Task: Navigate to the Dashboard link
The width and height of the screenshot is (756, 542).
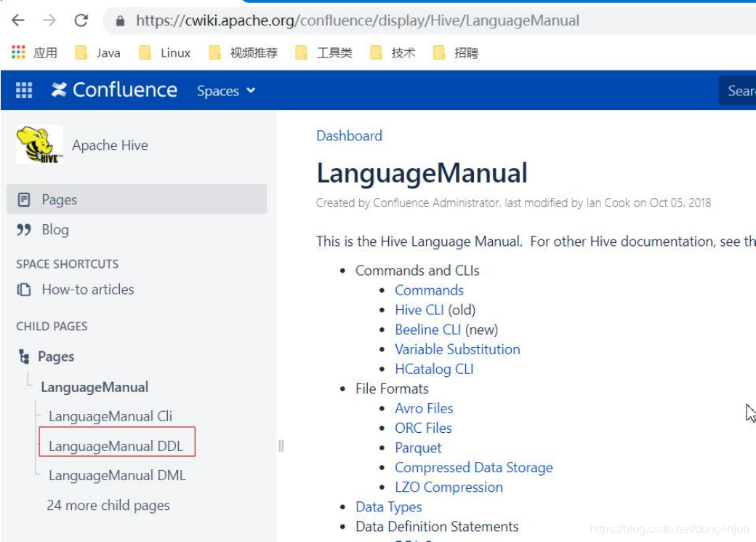Action: (349, 135)
